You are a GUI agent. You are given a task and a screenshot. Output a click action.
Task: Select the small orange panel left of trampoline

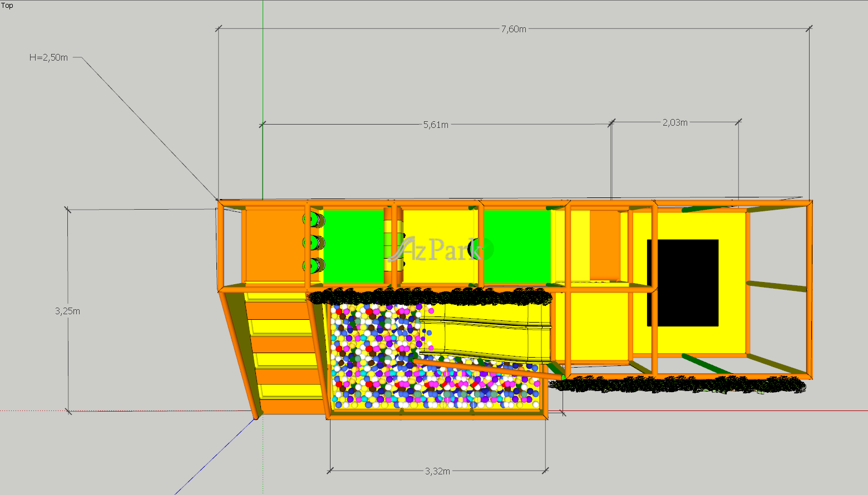pos(605,245)
